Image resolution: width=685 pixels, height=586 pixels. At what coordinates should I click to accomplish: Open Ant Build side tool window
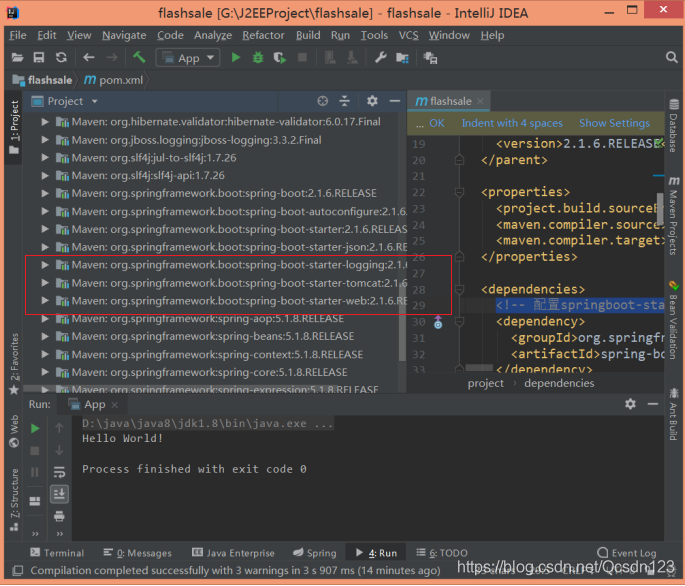tap(673, 414)
